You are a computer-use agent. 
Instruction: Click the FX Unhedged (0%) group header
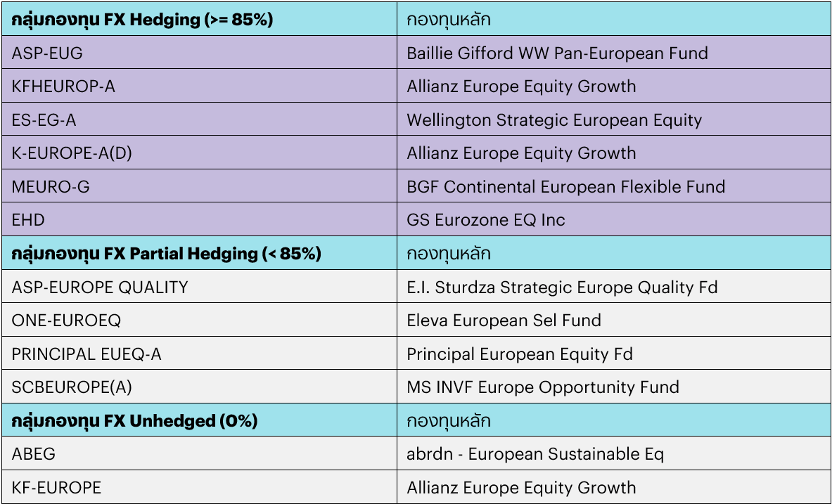[x=134, y=421]
